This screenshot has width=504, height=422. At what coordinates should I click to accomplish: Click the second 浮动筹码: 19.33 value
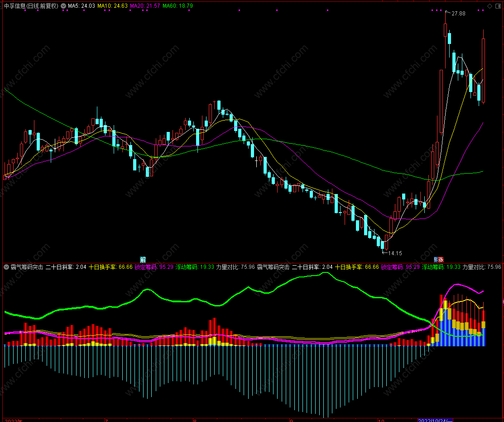(441, 267)
